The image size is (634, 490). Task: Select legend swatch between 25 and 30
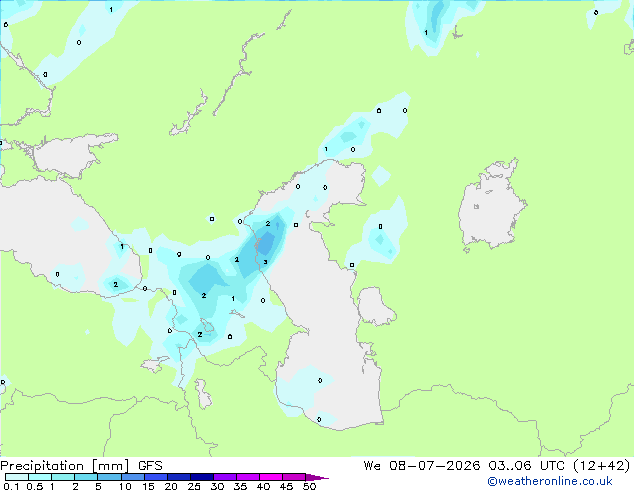click(x=201, y=477)
